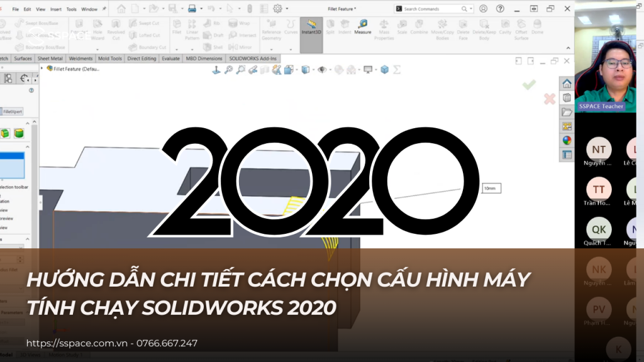Switch to the SOLIDWORKS Add-Ins tab
644x362 pixels.
(253, 58)
